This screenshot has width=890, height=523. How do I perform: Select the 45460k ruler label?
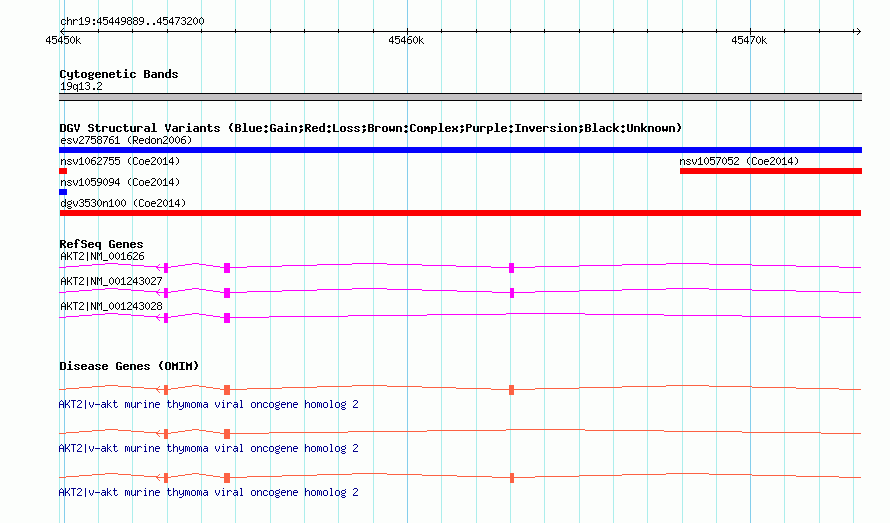coord(406,40)
